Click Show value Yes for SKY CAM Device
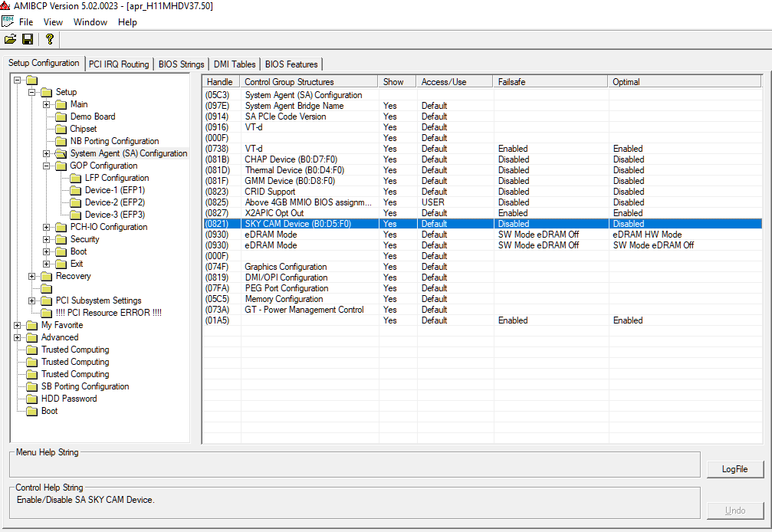This screenshot has height=532, width=772. 390,224
